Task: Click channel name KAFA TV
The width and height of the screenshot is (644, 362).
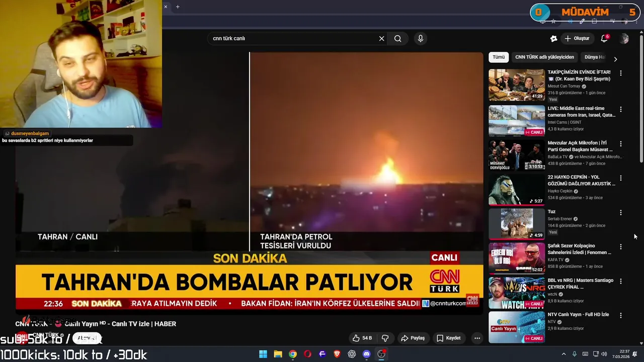Action: (x=555, y=260)
